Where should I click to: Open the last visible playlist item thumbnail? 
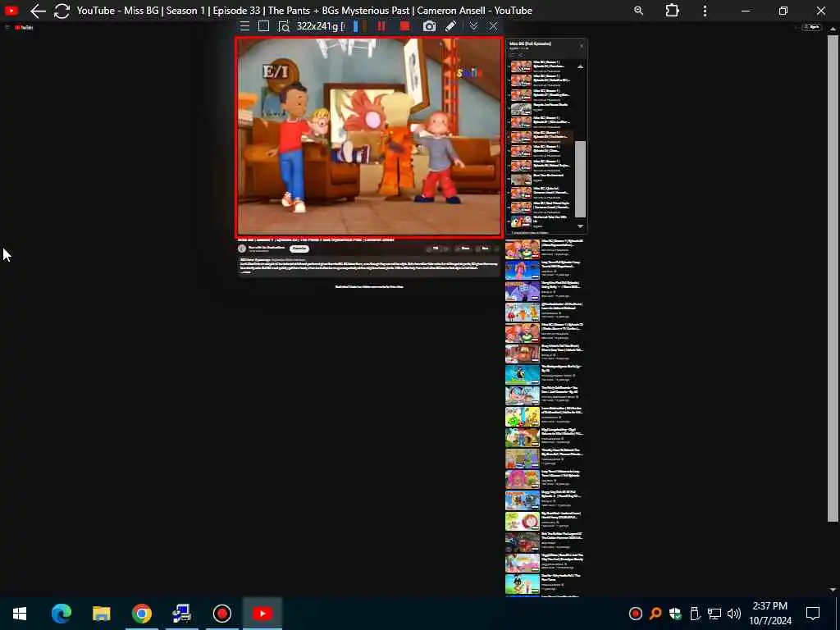click(x=521, y=221)
